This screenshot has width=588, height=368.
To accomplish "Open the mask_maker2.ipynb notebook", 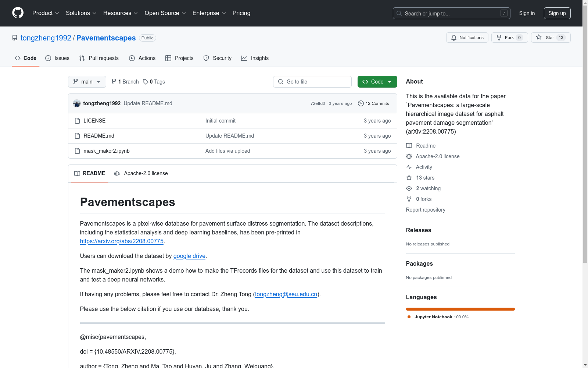I will point(107,151).
